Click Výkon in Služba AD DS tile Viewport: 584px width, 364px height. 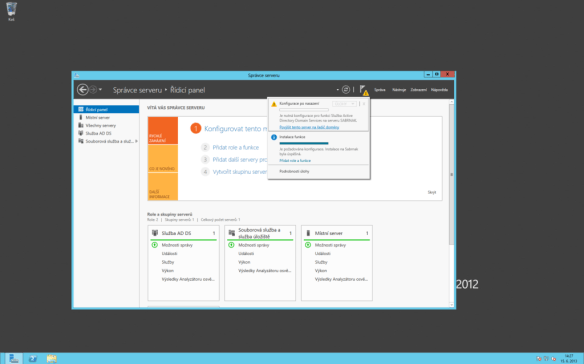pyautogui.click(x=168, y=271)
